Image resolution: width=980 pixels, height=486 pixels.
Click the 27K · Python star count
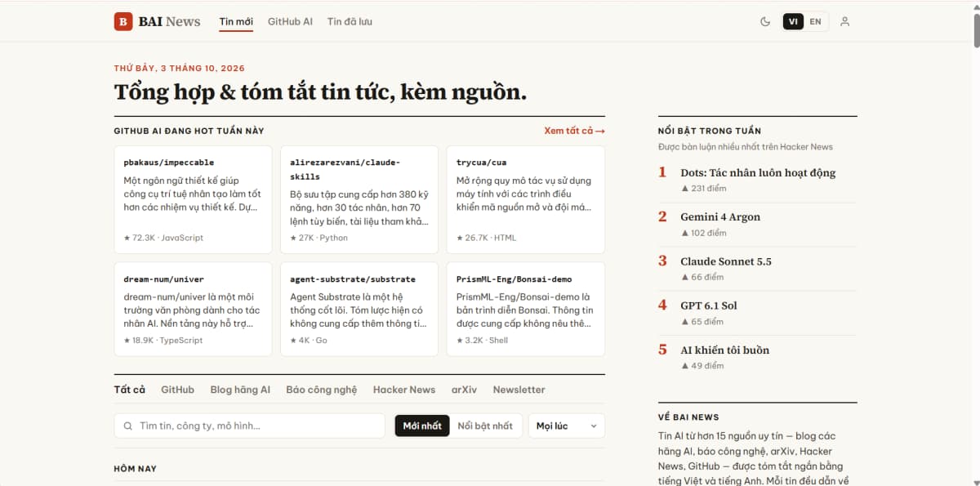click(x=319, y=238)
